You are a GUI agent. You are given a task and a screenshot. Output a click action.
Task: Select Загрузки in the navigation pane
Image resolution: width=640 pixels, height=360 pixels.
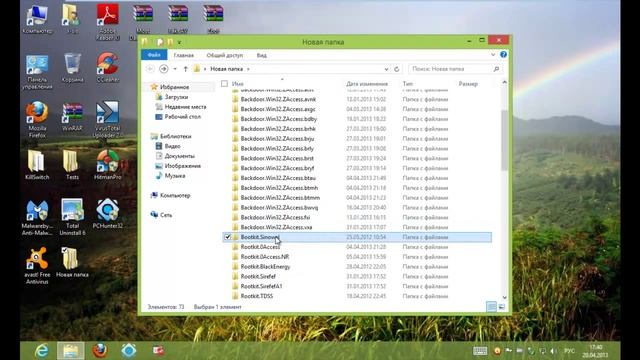(176, 97)
